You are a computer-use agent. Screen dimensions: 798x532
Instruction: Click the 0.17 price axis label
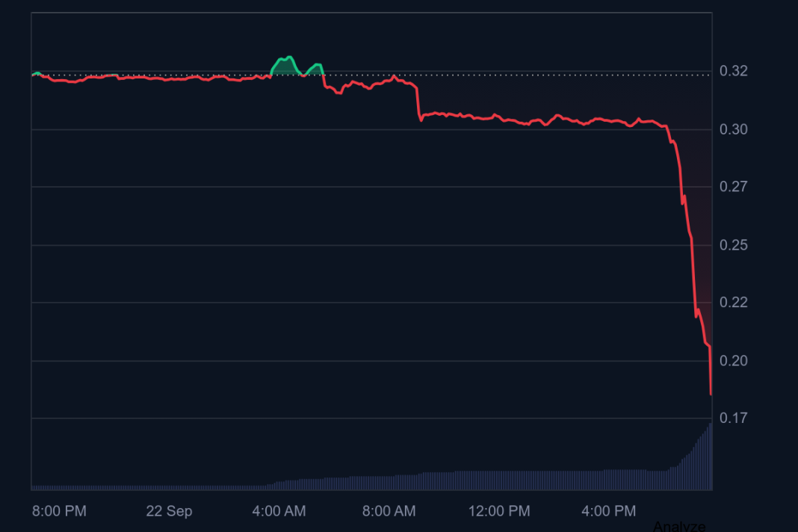pos(733,418)
